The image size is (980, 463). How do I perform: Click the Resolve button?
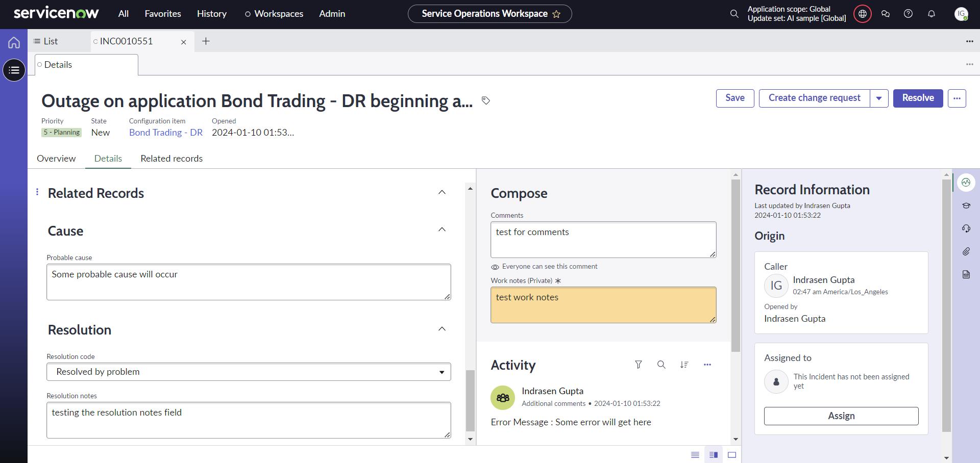coord(918,98)
